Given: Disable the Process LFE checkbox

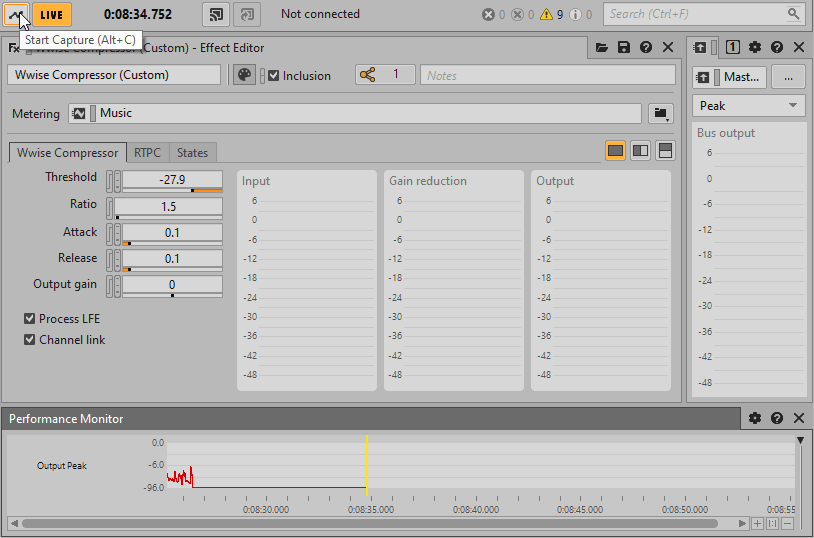Looking at the screenshot, I should [30, 319].
